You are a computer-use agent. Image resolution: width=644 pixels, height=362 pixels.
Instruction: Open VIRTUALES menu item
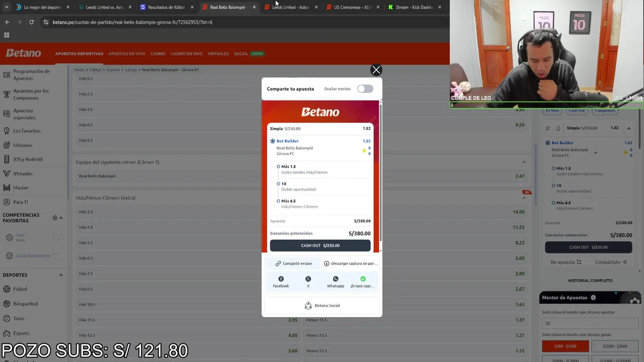click(x=218, y=54)
